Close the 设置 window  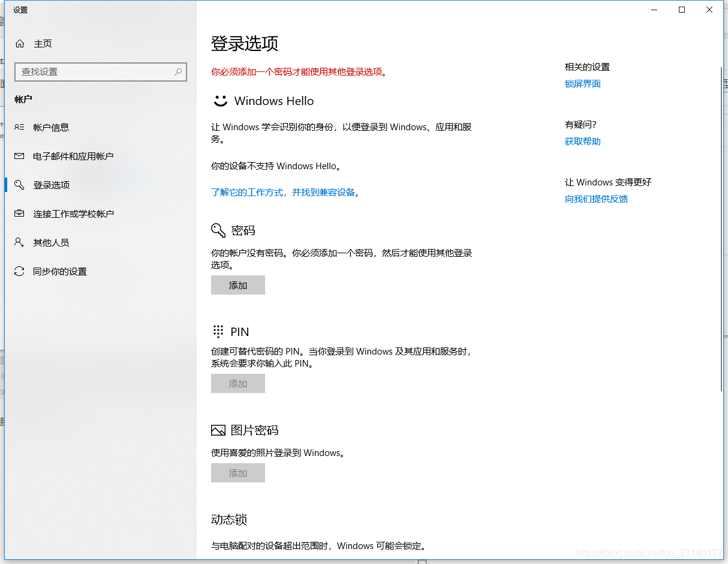click(x=709, y=10)
